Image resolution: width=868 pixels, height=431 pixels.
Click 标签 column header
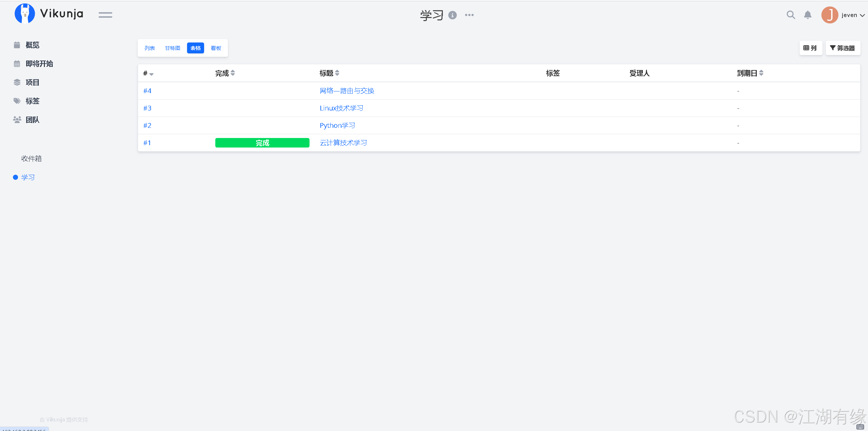(553, 73)
